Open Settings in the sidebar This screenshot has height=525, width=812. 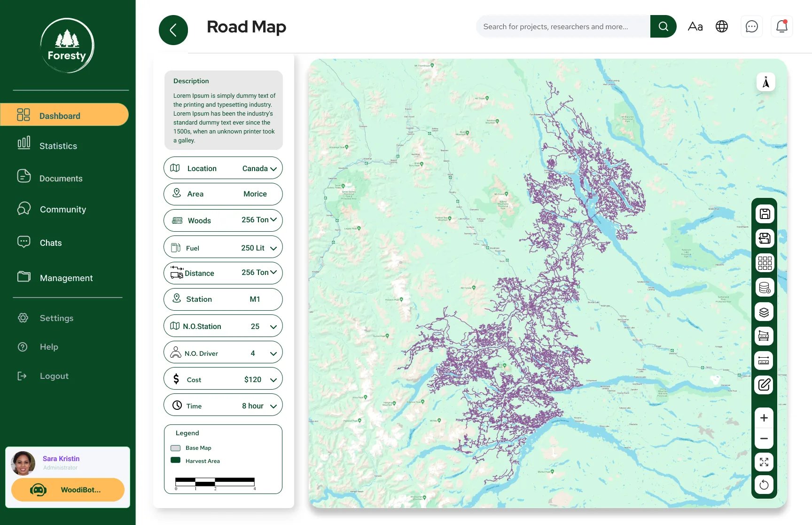(46, 318)
